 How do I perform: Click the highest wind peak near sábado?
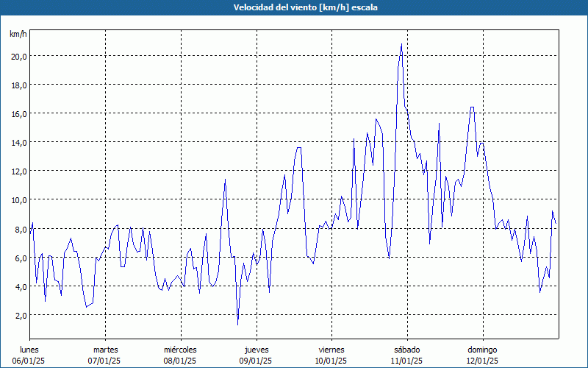[x=401, y=44]
